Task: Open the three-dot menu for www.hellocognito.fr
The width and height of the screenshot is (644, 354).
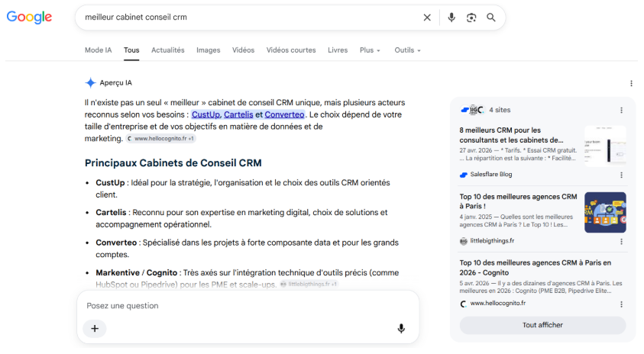Action: click(621, 304)
